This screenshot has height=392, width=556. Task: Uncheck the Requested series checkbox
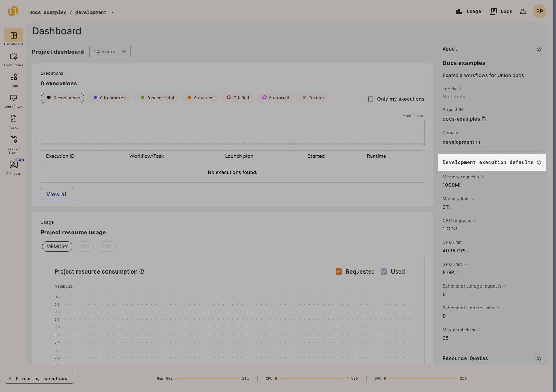click(339, 271)
